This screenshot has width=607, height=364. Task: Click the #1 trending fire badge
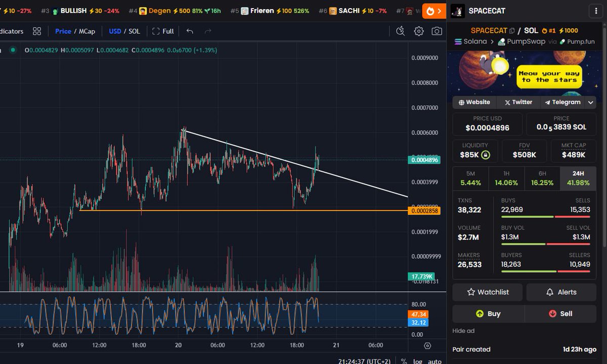548,31
